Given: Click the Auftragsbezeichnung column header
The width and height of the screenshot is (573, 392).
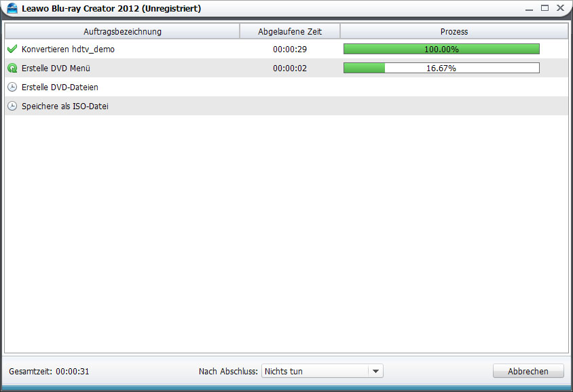Looking at the screenshot, I should (x=122, y=31).
